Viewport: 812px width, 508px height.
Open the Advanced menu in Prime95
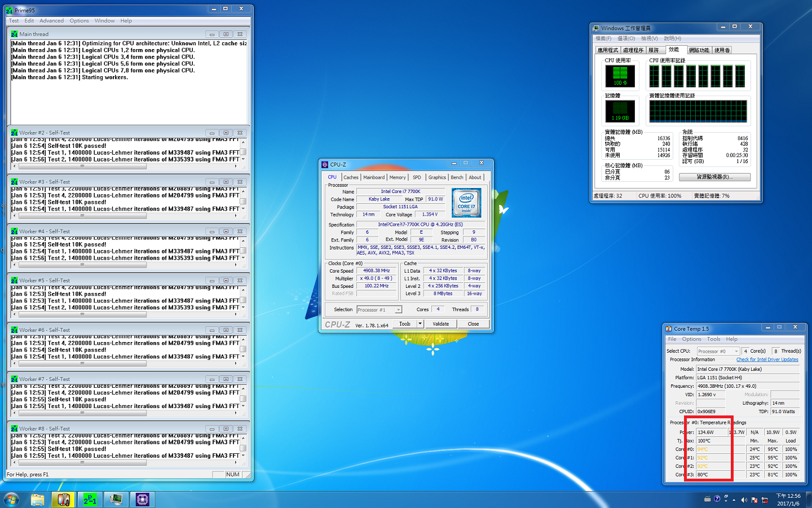pos(51,21)
